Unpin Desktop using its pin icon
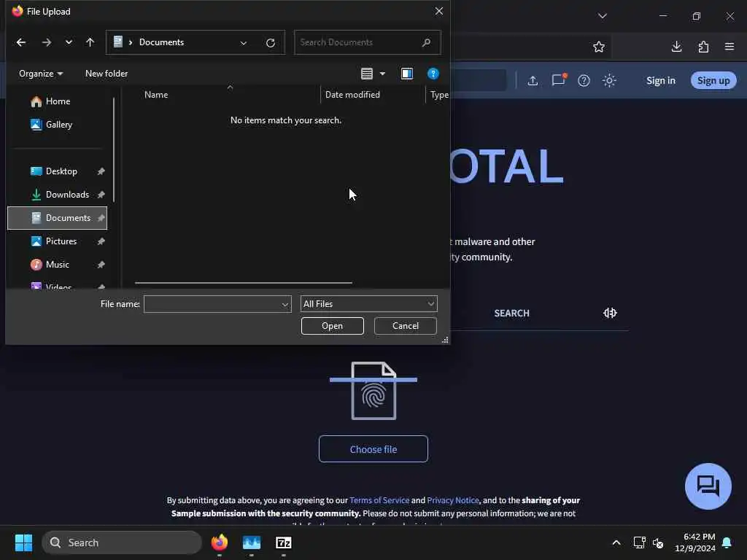The height and width of the screenshot is (560, 747). (x=101, y=171)
